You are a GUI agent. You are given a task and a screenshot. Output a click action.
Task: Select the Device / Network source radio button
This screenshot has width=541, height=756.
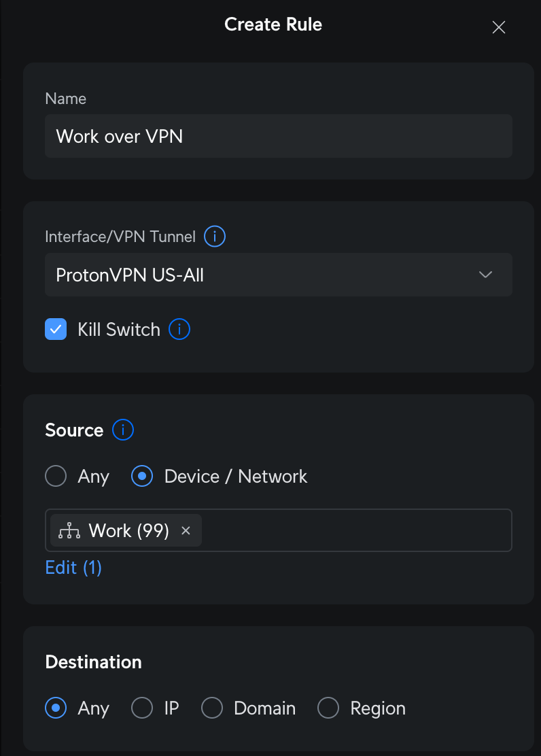(142, 477)
